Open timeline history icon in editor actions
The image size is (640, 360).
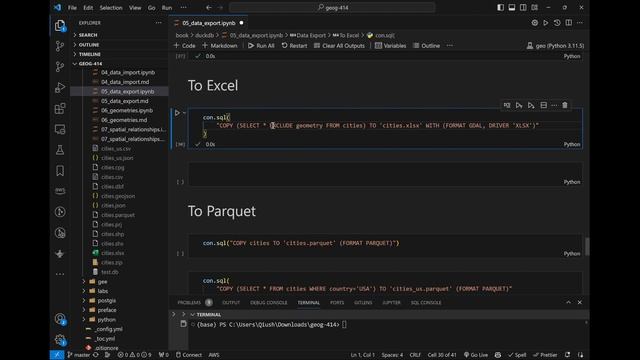[x=557, y=23]
